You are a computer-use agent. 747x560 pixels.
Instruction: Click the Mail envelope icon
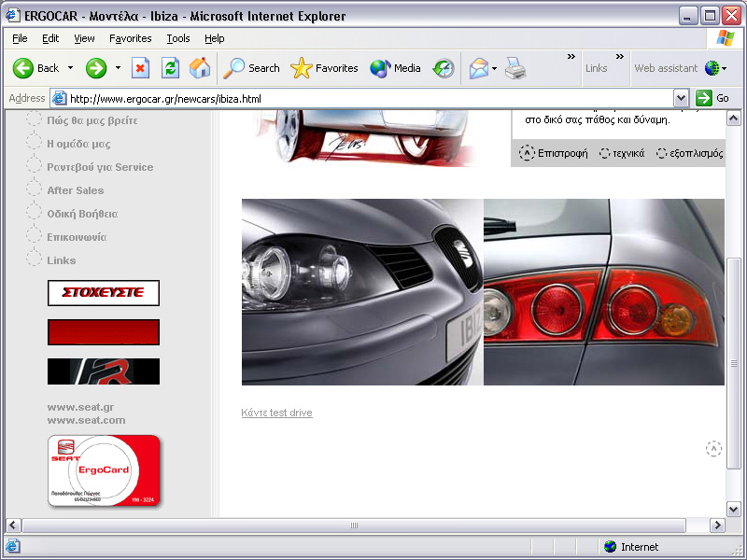478,68
